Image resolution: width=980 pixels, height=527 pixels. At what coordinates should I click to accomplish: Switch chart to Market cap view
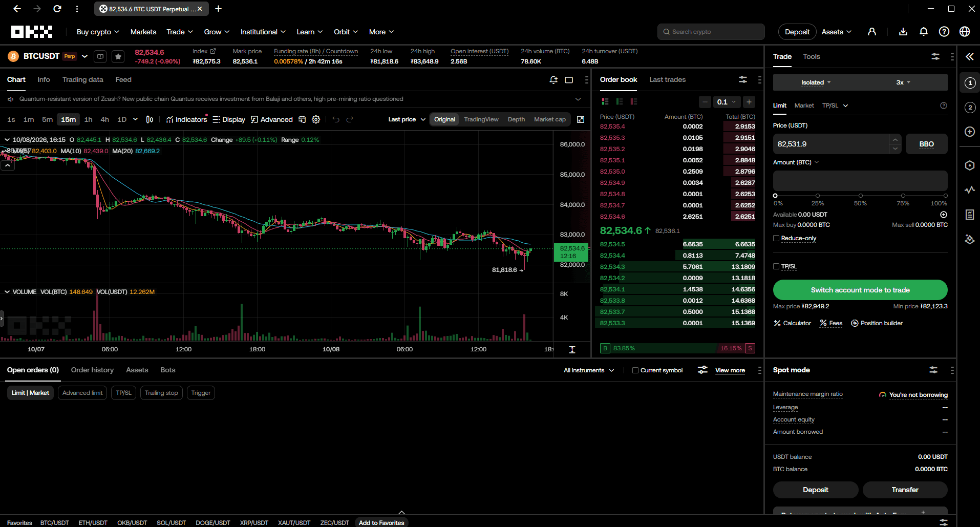coord(550,119)
